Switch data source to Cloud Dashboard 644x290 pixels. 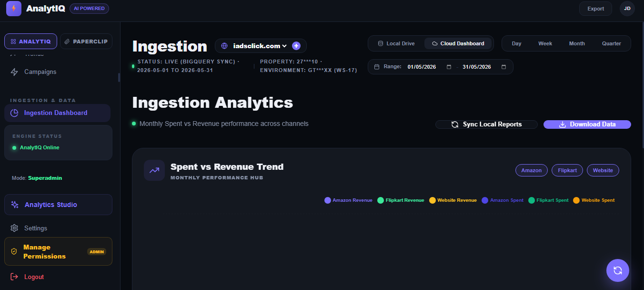pos(458,43)
